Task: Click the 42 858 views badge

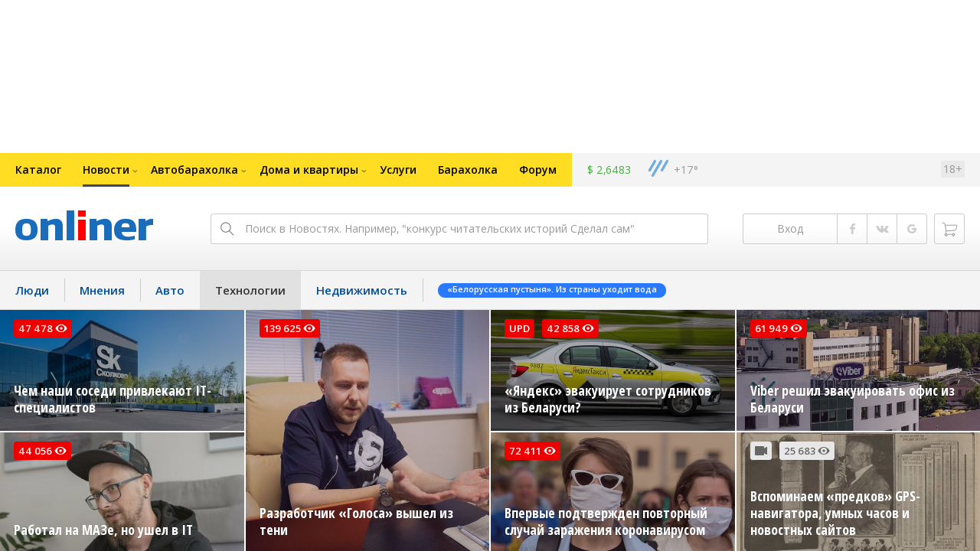Action: pos(570,328)
